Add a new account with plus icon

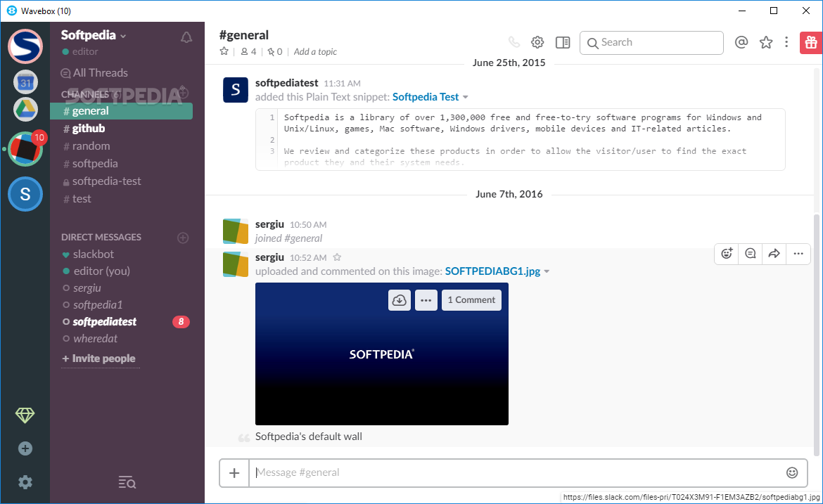[x=25, y=448]
